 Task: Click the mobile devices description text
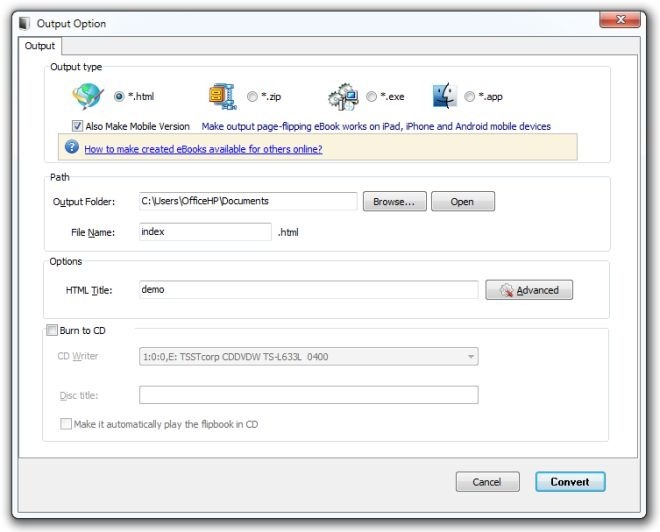[x=376, y=126]
